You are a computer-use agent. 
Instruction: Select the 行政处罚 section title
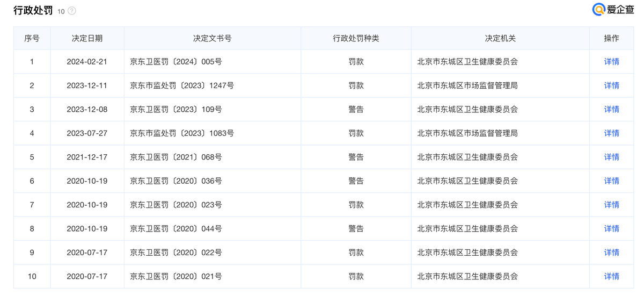[33, 11]
